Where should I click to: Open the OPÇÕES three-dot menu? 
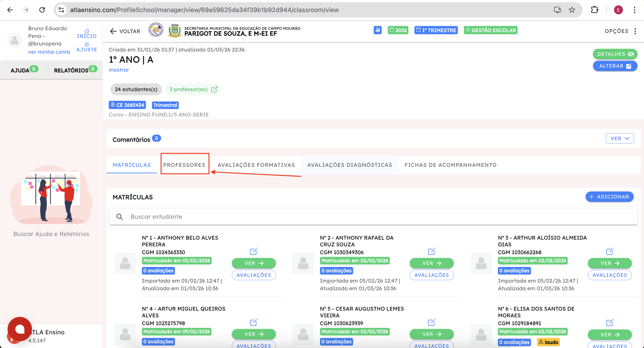click(x=635, y=31)
